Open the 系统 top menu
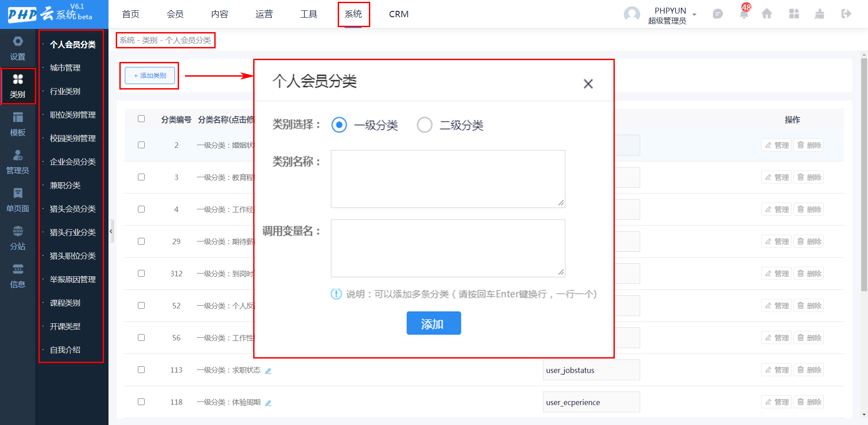The height and width of the screenshot is (425, 868). click(353, 14)
